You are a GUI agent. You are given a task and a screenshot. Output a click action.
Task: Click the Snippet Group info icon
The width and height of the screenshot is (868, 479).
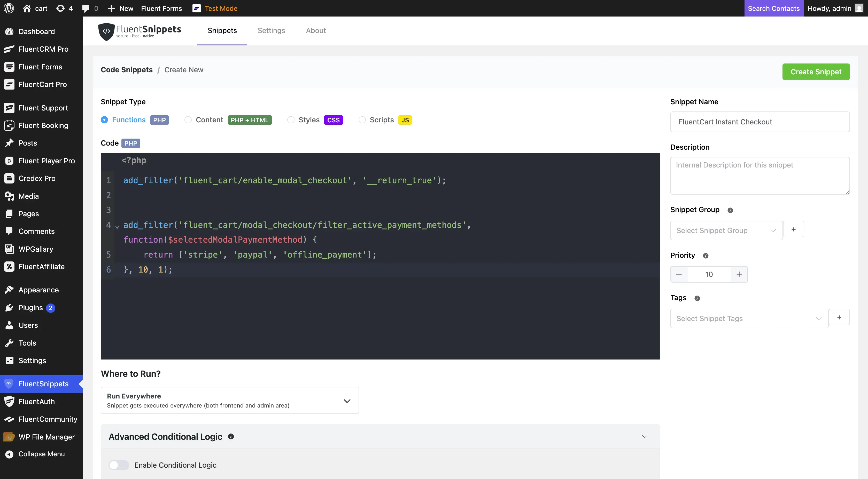(x=730, y=210)
